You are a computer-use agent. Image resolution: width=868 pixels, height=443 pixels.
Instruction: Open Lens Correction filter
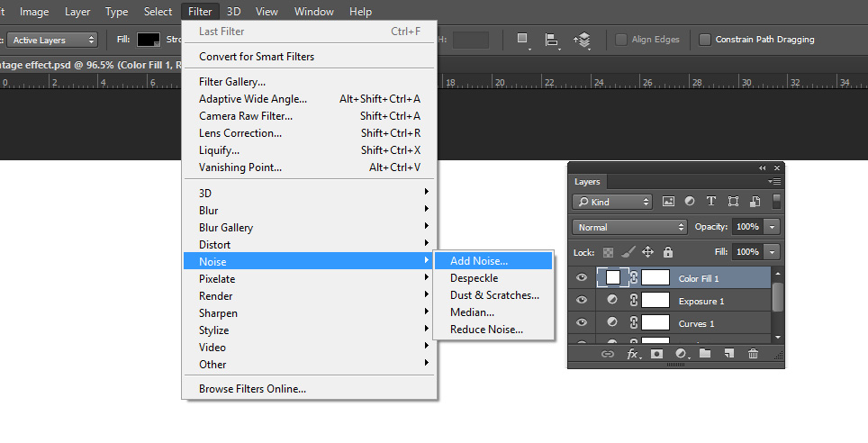(310, 133)
